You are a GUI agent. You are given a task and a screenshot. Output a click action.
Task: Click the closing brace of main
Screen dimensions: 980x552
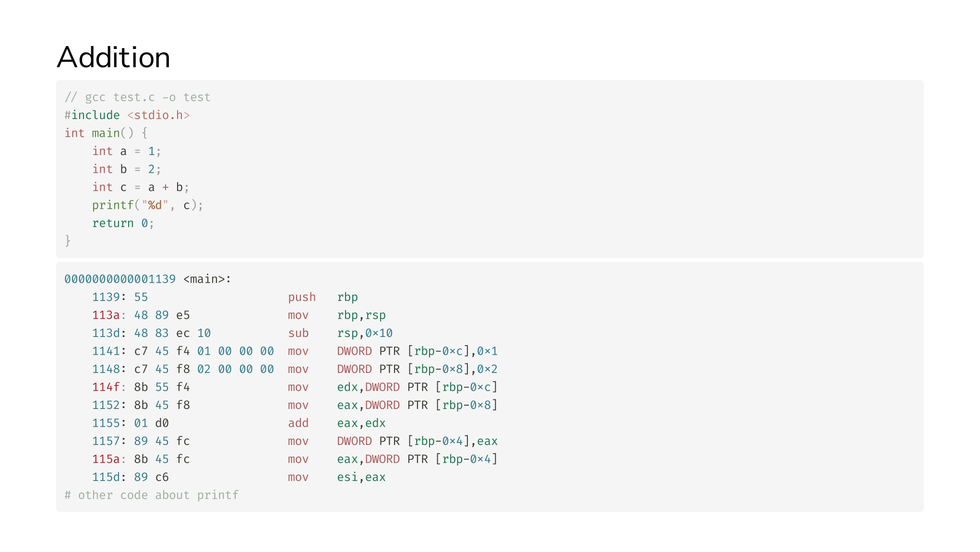(x=68, y=241)
